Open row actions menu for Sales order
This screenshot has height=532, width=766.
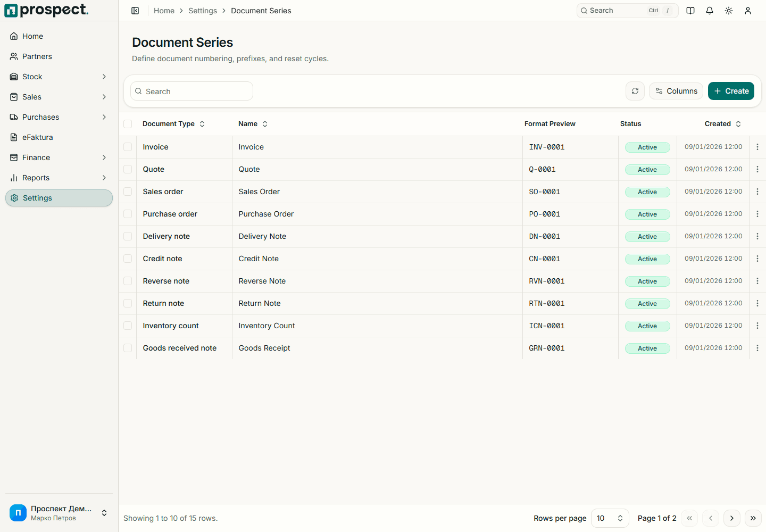(757, 192)
